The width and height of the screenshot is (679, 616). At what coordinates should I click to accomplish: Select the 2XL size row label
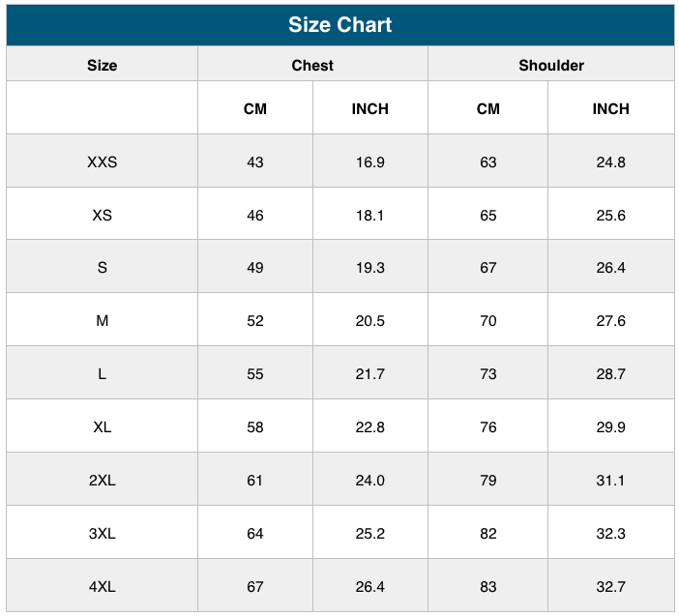pos(102,480)
